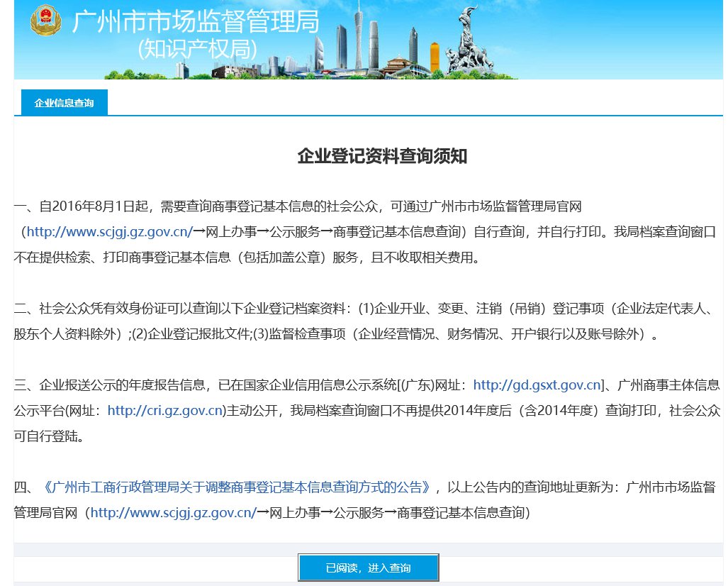This screenshot has height=586, width=728.
Task: Click the subtitle (知识产权局) in header
Action: (196, 49)
